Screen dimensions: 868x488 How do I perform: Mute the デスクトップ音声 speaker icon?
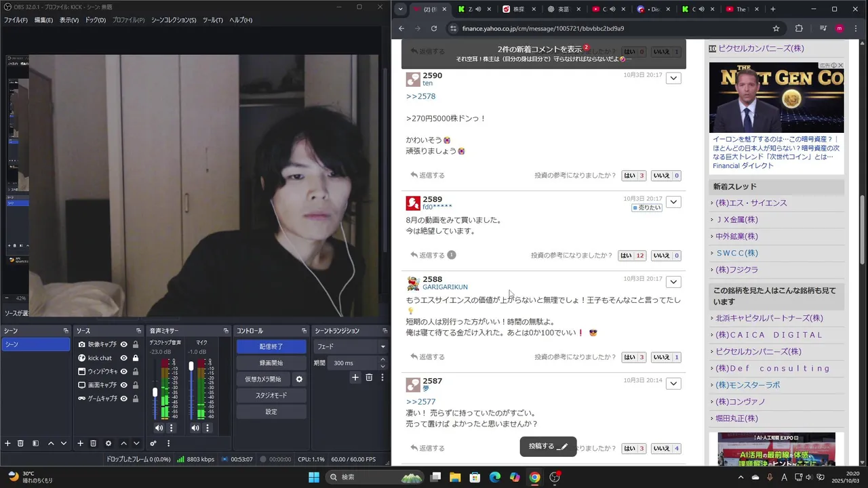(x=159, y=428)
